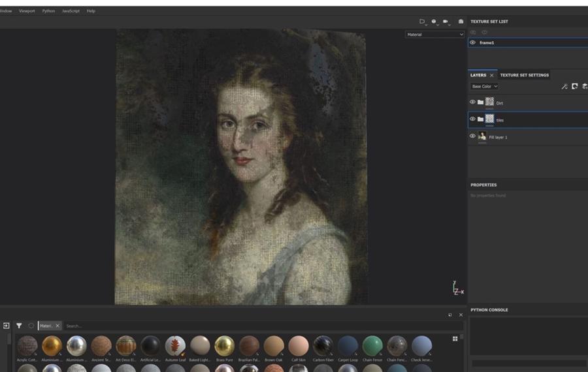
Task: Open the Python menu
Action: pyautogui.click(x=48, y=11)
